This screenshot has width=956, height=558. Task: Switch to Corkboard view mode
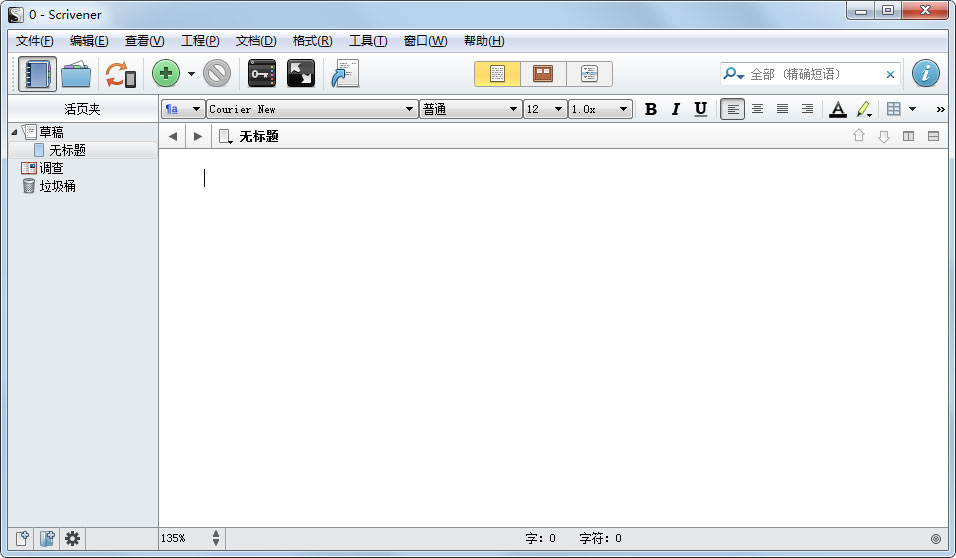(x=543, y=74)
